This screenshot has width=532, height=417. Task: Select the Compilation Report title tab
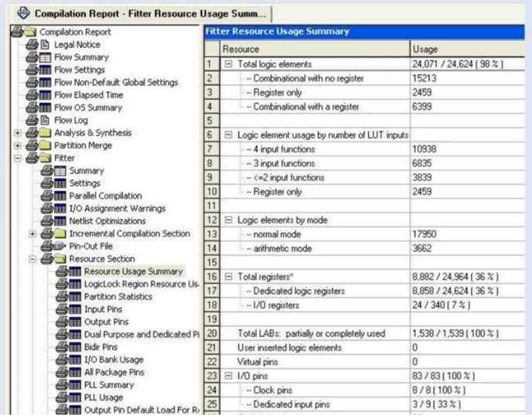pyautogui.click(x=142, y=14)
